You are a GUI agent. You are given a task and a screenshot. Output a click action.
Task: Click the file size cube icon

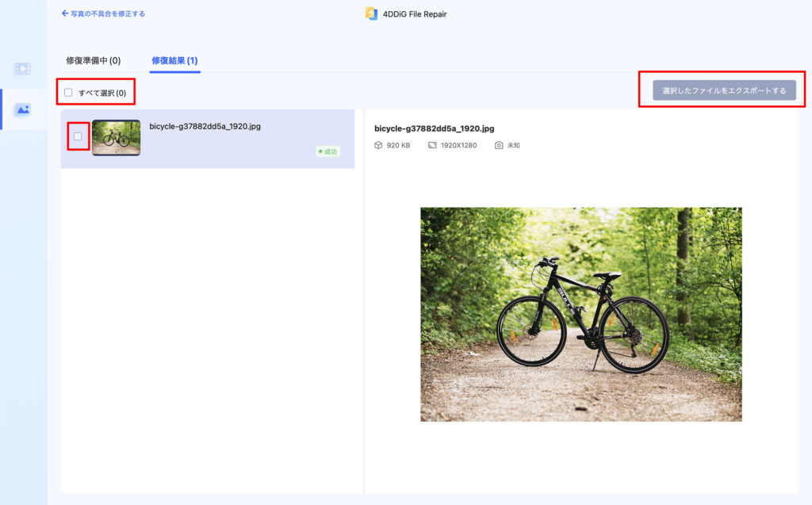(378, 145)
